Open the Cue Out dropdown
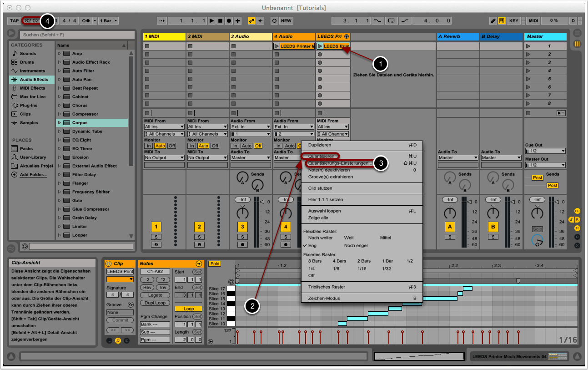588x370 pixels. (x=545, y=151)
